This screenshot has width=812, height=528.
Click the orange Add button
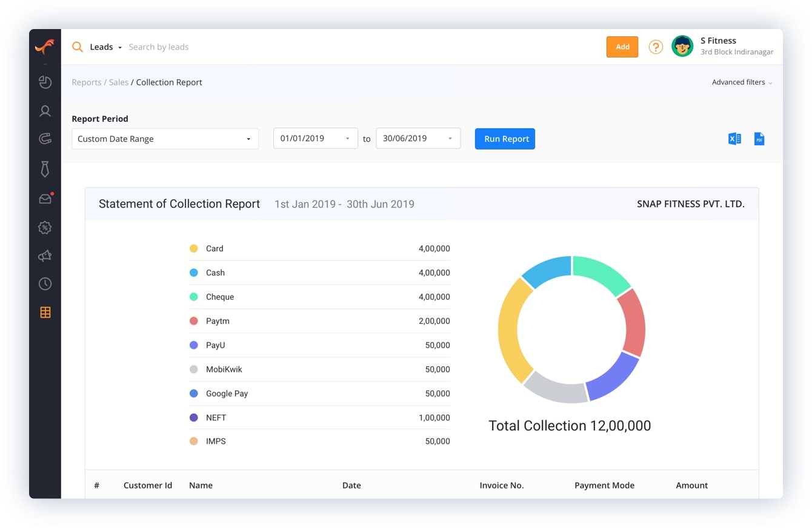tap(622, 47)
